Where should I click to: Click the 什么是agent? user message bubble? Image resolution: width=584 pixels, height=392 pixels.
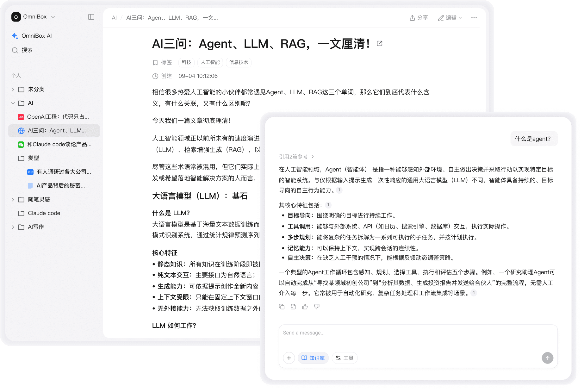[534, 139]
